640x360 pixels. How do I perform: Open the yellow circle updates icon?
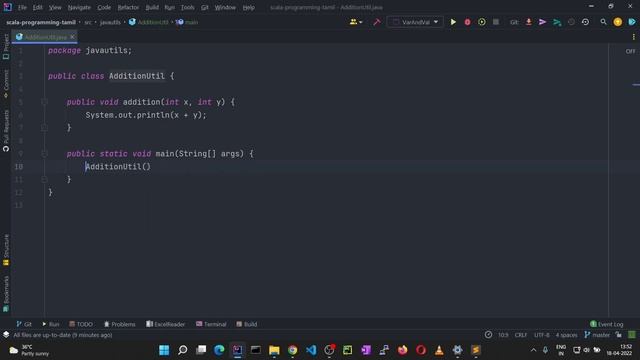(618, 22)
